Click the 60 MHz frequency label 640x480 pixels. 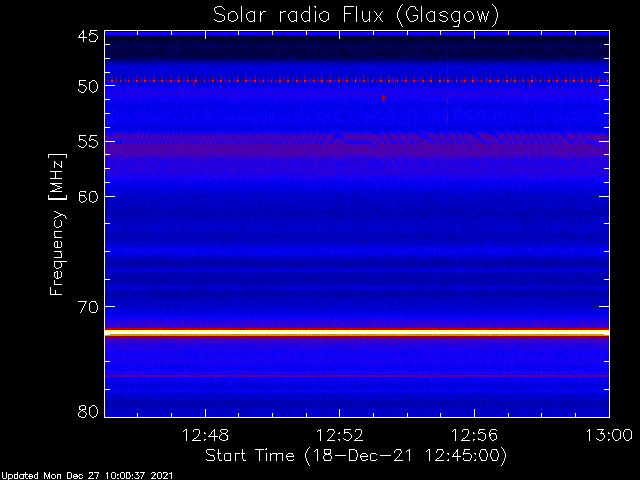click(x=88, y=197)
